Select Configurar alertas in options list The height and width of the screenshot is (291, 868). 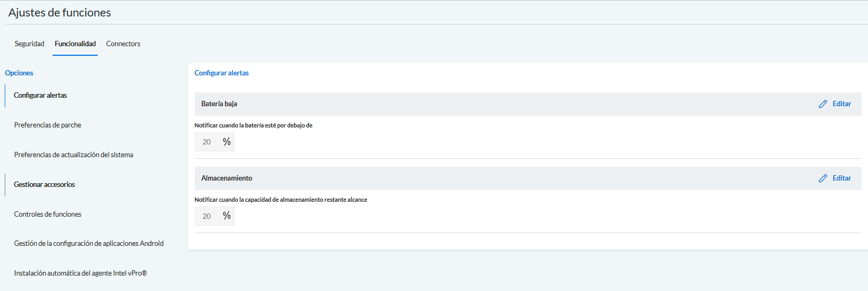(x=40, y=96)
